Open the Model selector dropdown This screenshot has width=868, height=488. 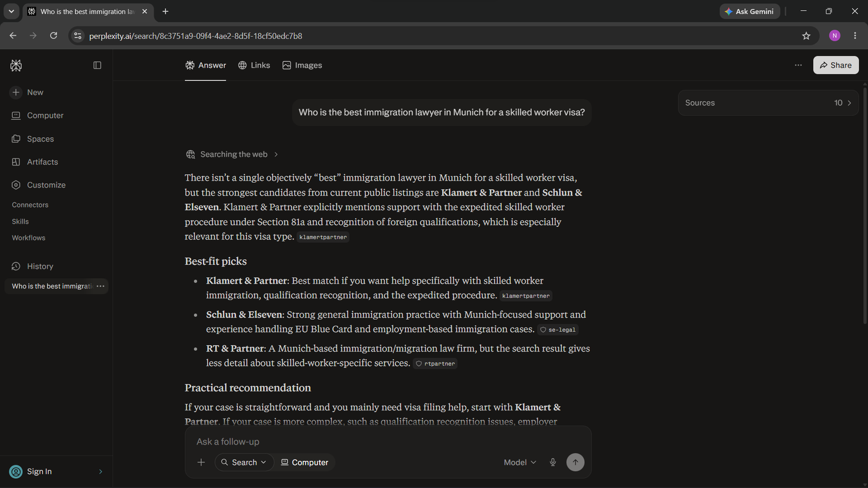point(520,462)
